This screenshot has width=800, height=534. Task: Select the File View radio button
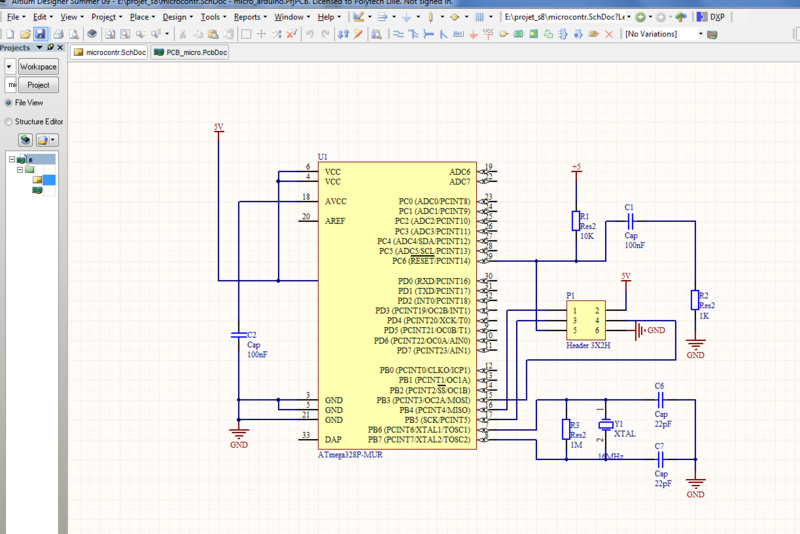[9, 102]
